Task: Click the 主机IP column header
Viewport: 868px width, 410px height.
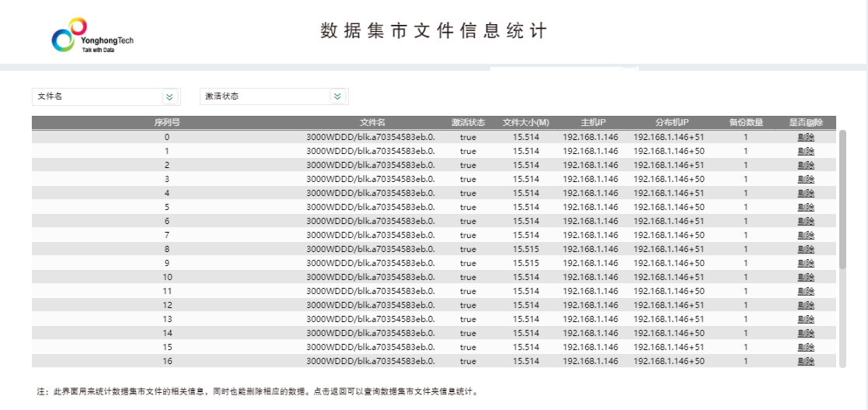Action: (592, 122)
